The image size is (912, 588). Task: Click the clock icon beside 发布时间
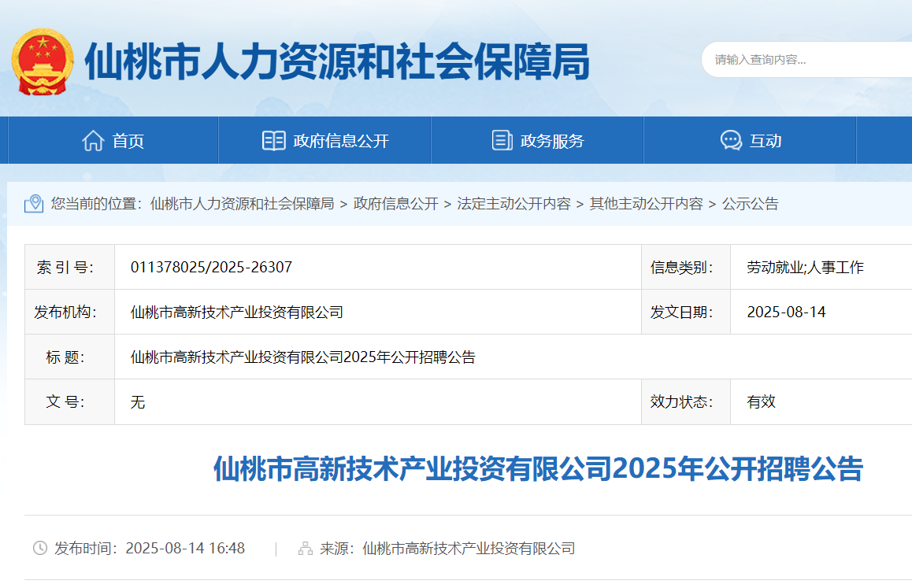coord(40,548)
